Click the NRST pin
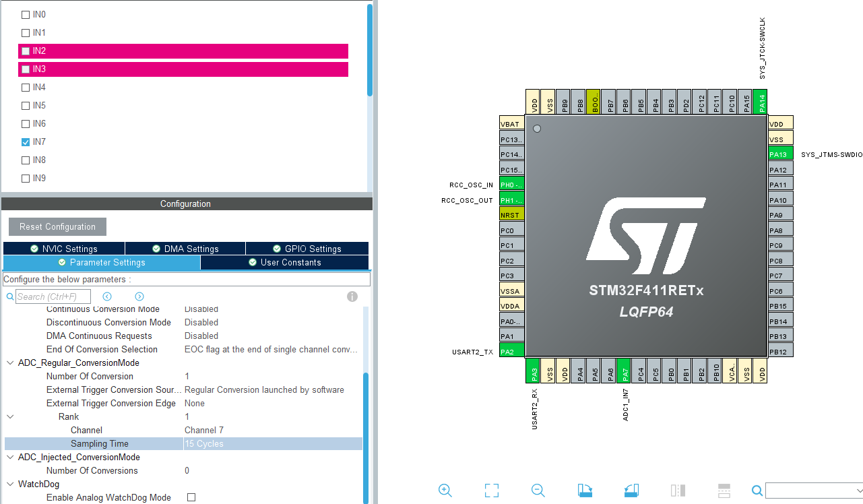Image resolution: width=863 pixels, height=504 pixels. (511, 215)
